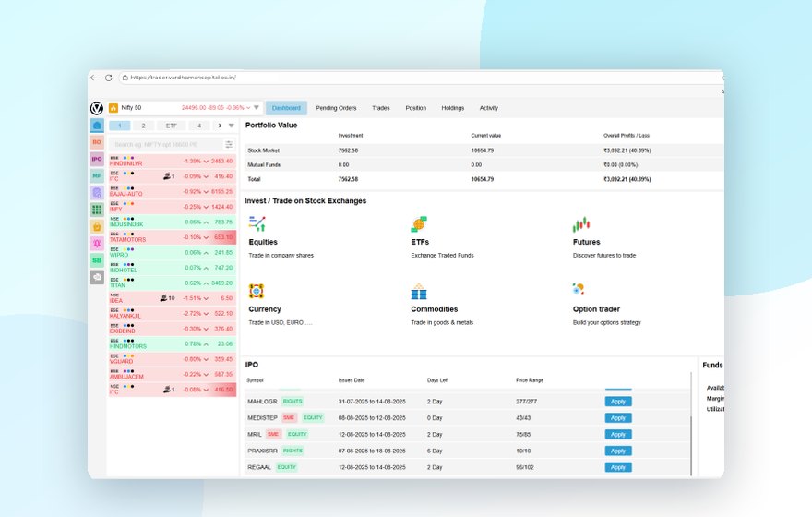Open the IPO sidebar icon
This screenshot has height=517, width=812.
tap(97, 159)
